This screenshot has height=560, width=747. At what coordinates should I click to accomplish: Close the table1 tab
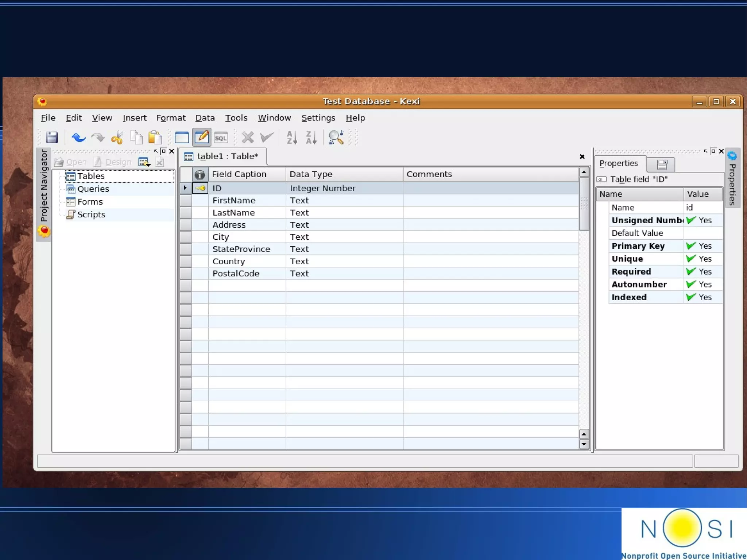pos(582,157)
